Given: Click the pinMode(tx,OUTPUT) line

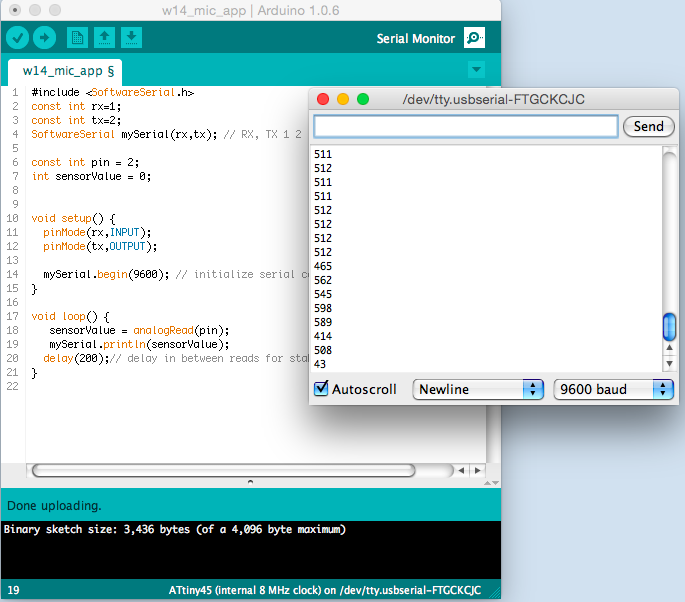Looking at the screenshot, I should 100,246.
